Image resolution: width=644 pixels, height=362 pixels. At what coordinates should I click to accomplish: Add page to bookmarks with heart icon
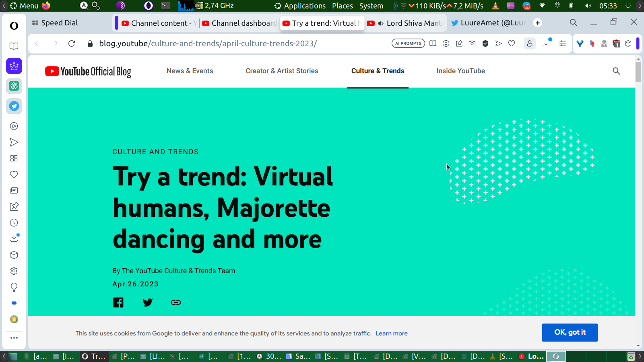click(x=512, y=43)
